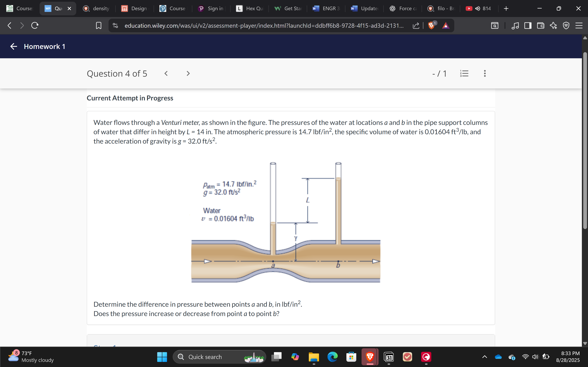Open the browser hamburger main menu
Image resolution: width=588 pixels, height=367 pixels.
tap(579, 25)
